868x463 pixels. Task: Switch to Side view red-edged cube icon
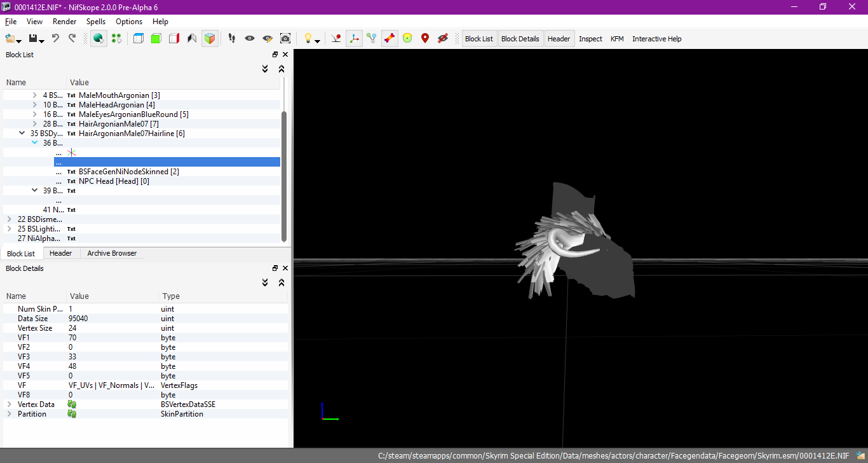point(174,39)
